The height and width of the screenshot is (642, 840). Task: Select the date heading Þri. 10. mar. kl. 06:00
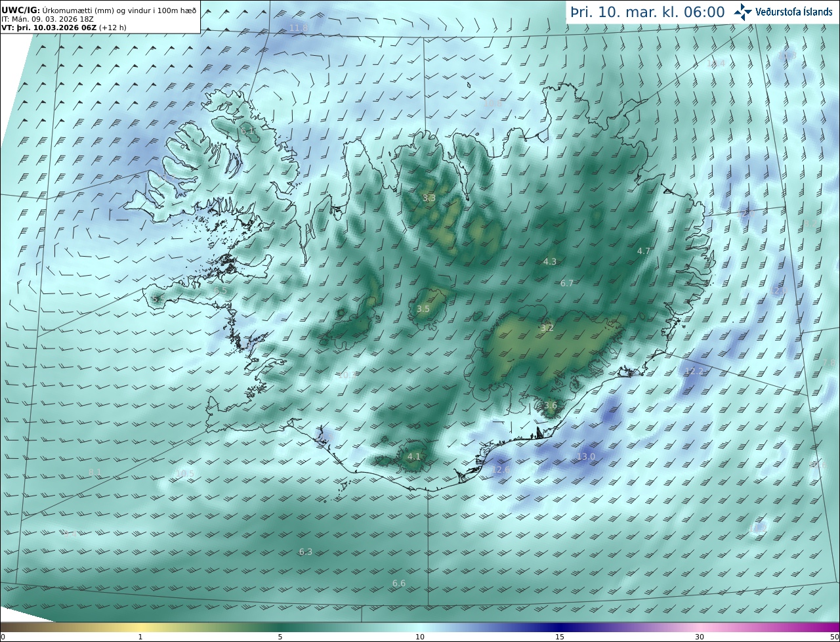pos(648,12)
